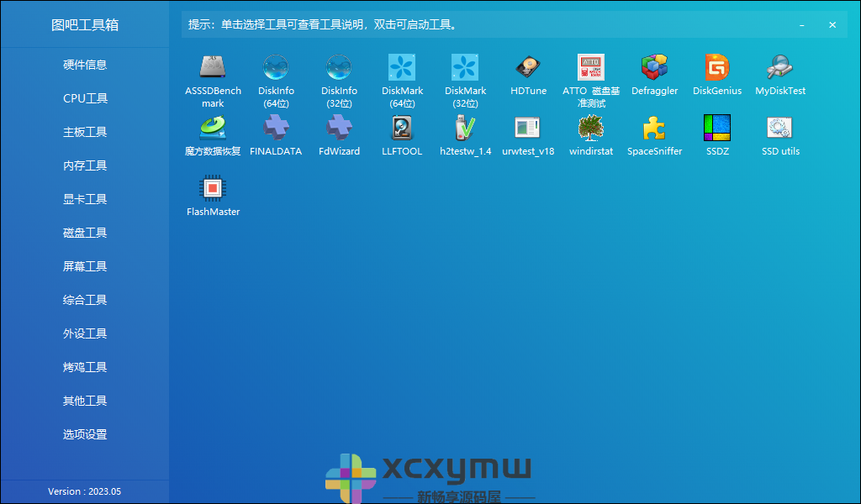
Task: Open 硬件信息 section
Action: (x=84, y=65)
